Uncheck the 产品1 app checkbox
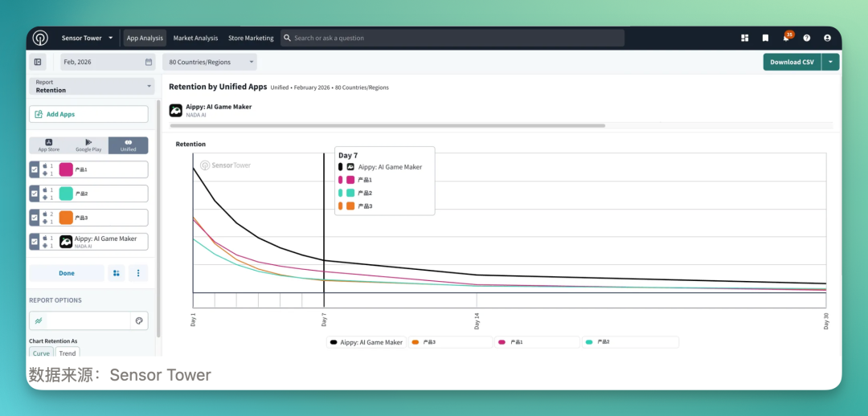Viewport: 868px width, 416px height. coord(35,169)
